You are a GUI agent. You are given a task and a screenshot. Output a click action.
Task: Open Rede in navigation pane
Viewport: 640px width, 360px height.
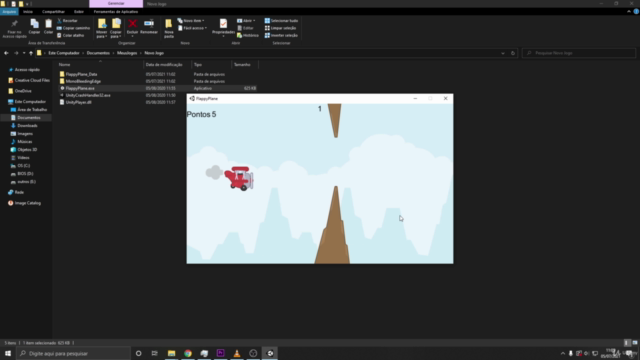19,192
